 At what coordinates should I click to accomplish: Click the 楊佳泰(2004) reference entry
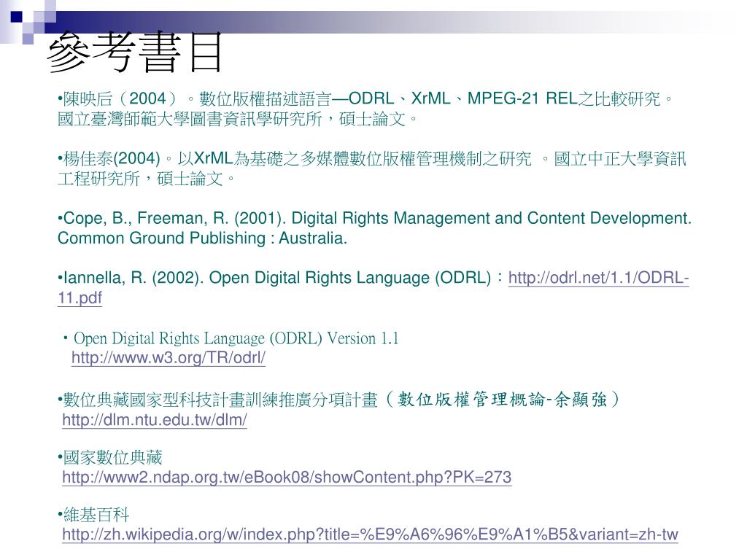[371, 168]
